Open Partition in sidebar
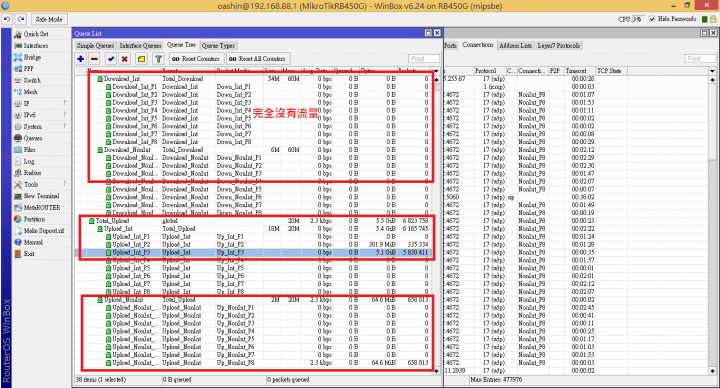 click(x=34, y=219)
